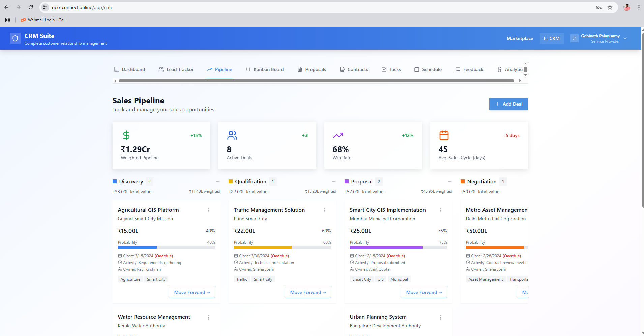644x336 pixels.
Task: Open the Tasks tab
Action: click(x=391, y=69)
